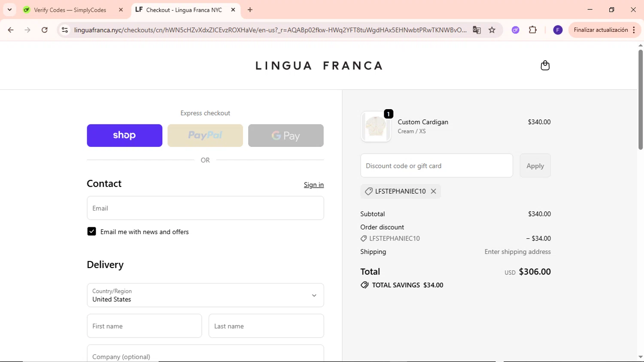This screenshot has height=362, width=644.
Task: Switch to Verify Codes — SimplyCodes tab
Action: pyautogui.click(x=70, y=10)
